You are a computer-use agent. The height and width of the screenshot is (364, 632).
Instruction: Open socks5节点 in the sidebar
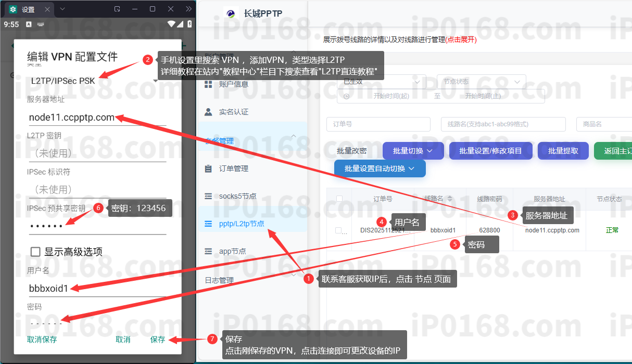click(x=237, y=196)
